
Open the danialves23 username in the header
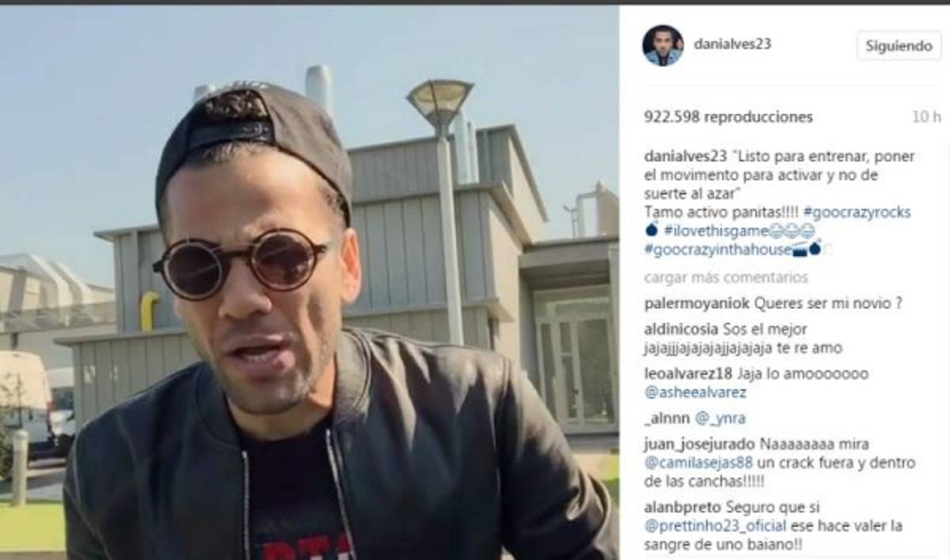click(x=732, y=44)
